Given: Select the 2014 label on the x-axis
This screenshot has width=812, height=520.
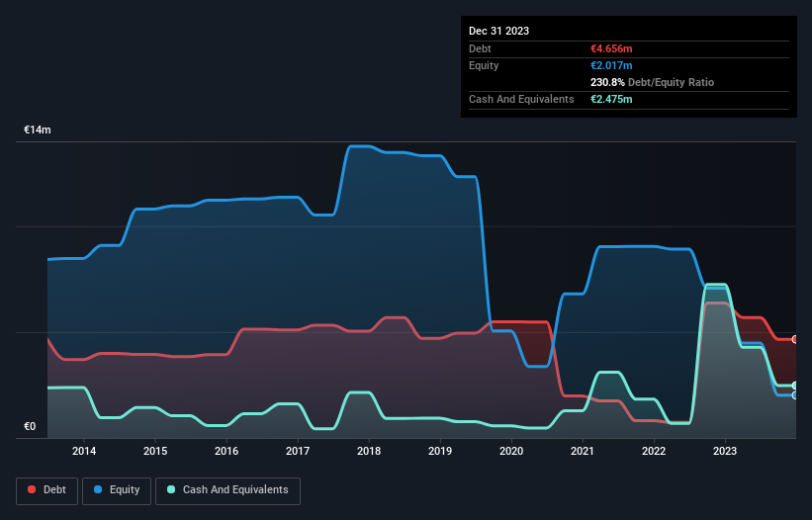Looking at the screenshot, I should click(84, 451).
